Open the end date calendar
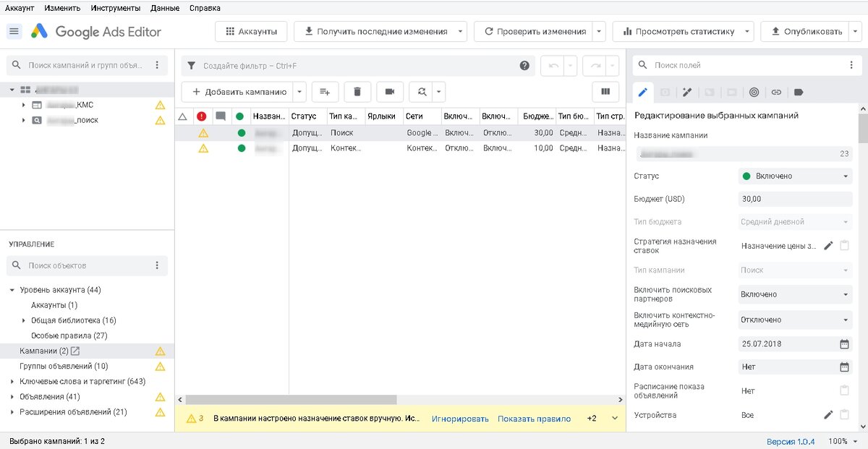The height and width of the screenshot is (449, 868). 844,367
